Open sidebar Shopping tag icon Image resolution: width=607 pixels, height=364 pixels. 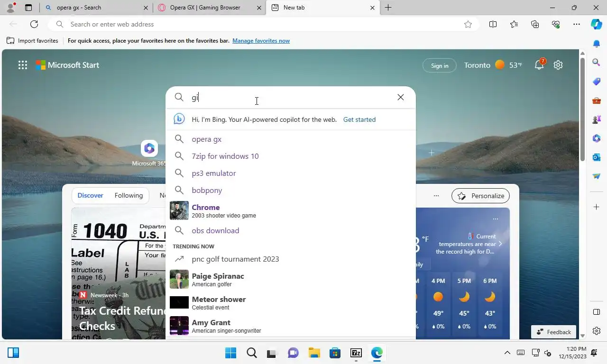tap(597, 82)
